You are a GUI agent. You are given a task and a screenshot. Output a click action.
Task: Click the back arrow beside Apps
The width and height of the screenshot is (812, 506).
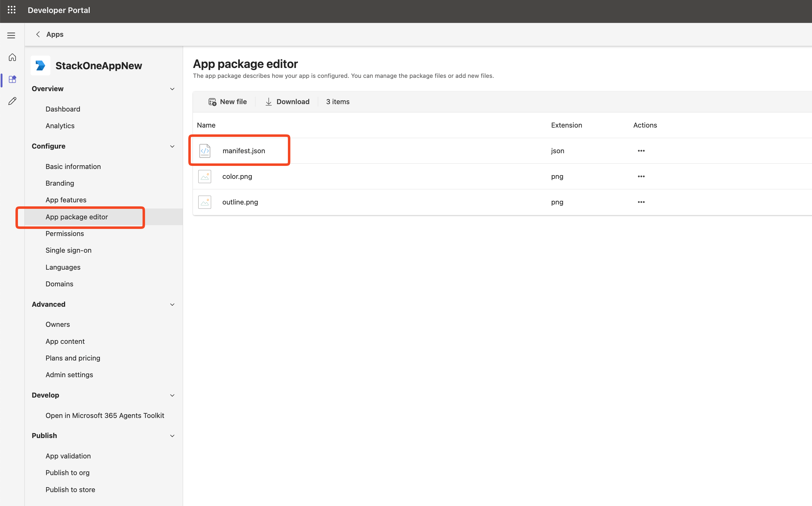point(38,34)
